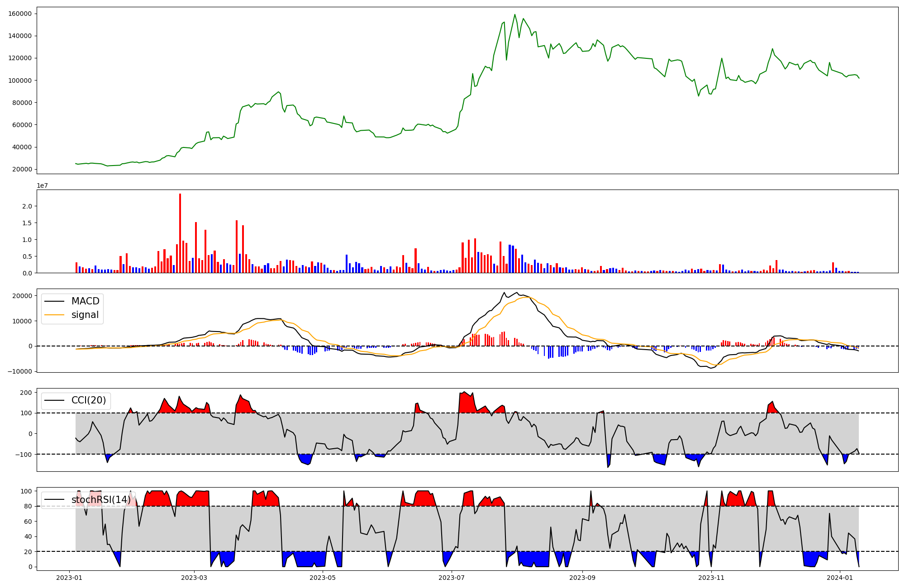Click the highest peak of green price line
Image resolution: width=905 pixels, height=588 pixels.
[515, 15]
